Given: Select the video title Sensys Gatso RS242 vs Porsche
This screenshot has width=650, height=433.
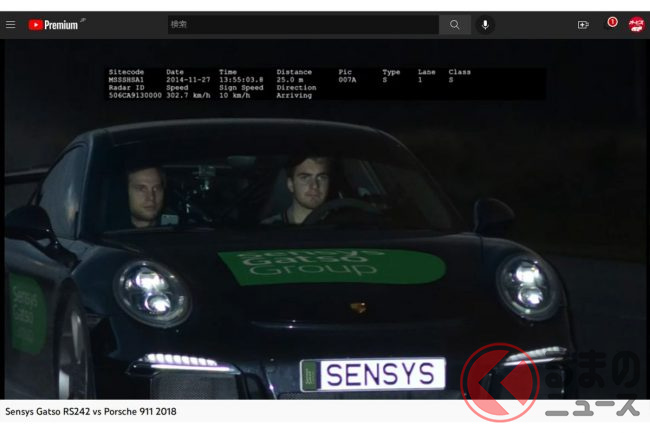Looking at the screenshot, I should tap(91, 411).
